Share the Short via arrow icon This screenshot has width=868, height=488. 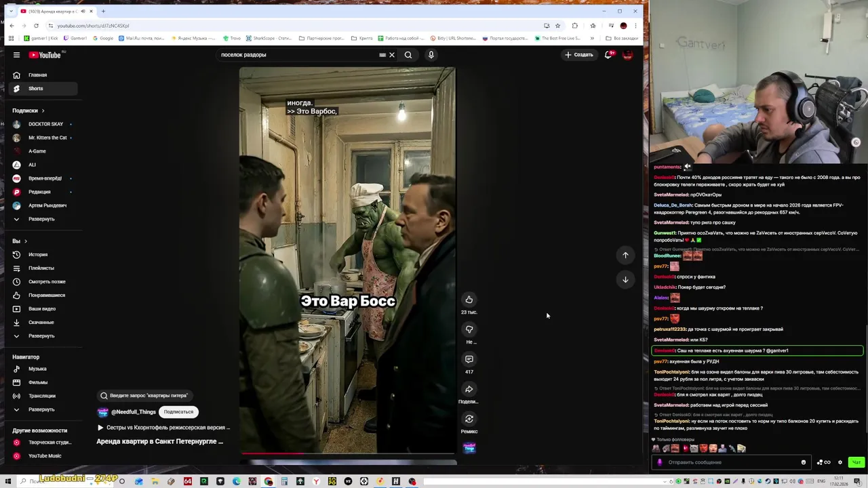tap(469, 389)
